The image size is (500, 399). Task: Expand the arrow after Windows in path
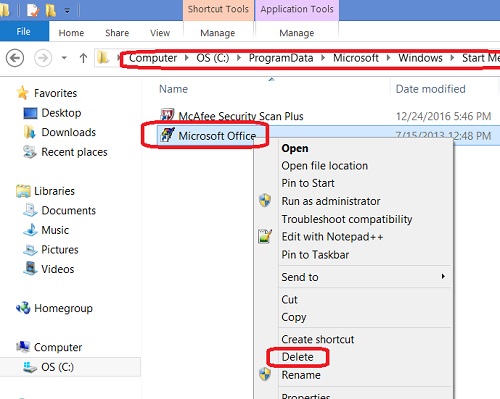coord(452,58)
